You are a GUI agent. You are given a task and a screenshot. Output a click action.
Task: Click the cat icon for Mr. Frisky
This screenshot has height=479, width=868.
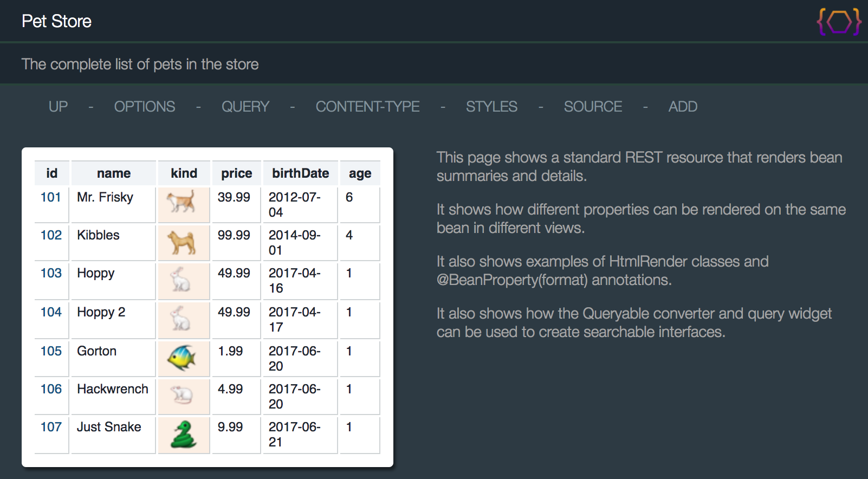pos(182,202)
